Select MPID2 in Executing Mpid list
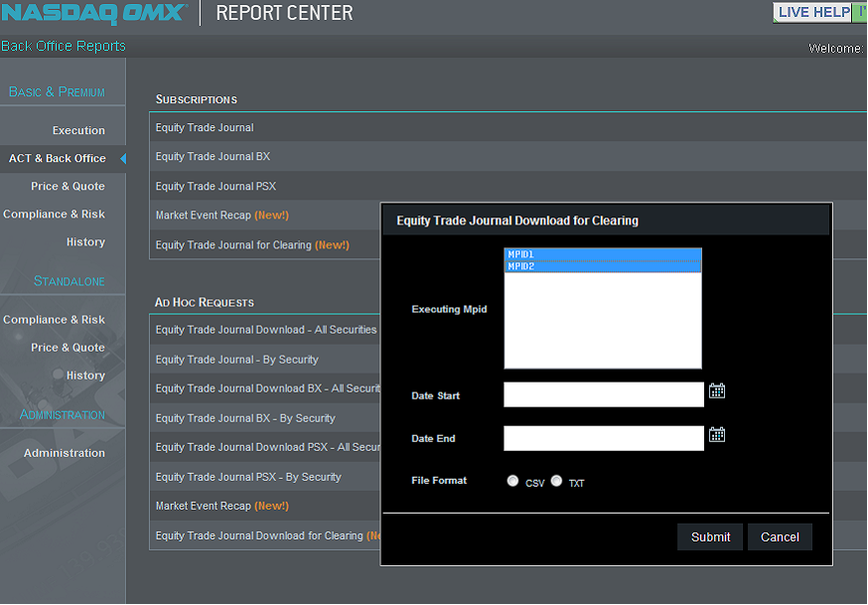 [x=603, y=266]
